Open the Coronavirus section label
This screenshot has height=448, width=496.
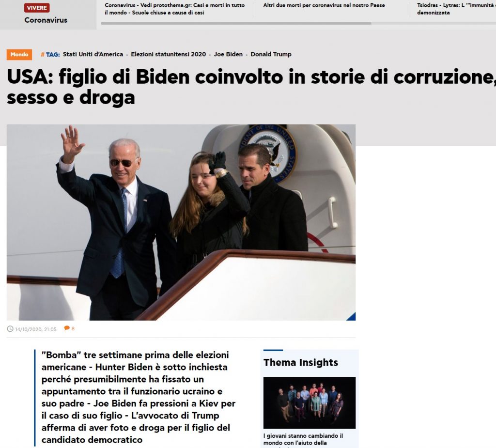(x=46, y=20)
